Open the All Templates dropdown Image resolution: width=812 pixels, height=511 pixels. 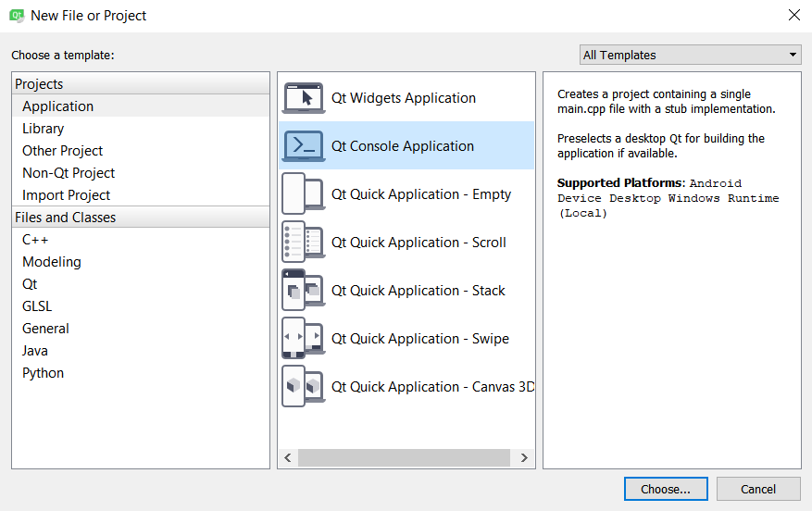click(691, 56)
